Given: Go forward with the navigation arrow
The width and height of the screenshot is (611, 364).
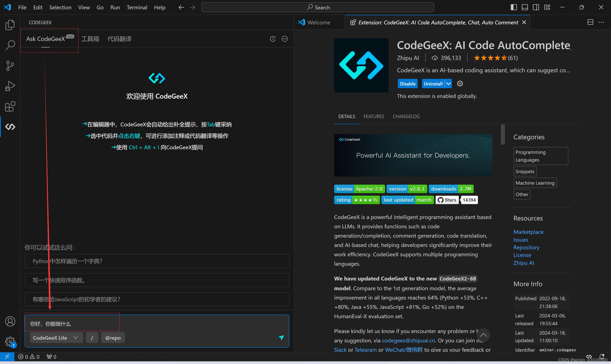Looking at the screenshot, I should tap(192, 7).
